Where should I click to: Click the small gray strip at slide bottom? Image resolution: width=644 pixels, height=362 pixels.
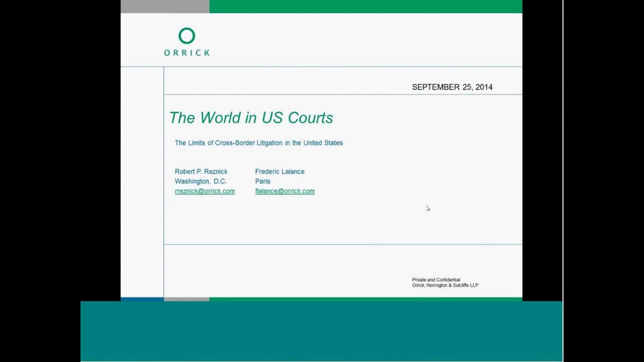point(186,299)
